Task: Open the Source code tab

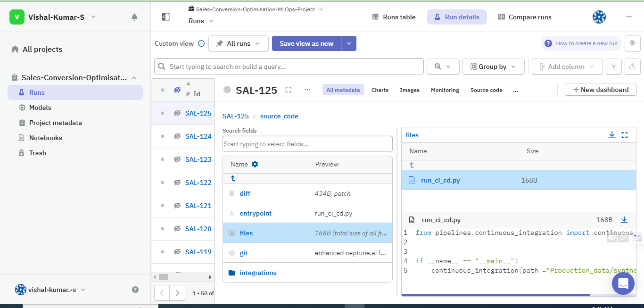Action: 487,90
